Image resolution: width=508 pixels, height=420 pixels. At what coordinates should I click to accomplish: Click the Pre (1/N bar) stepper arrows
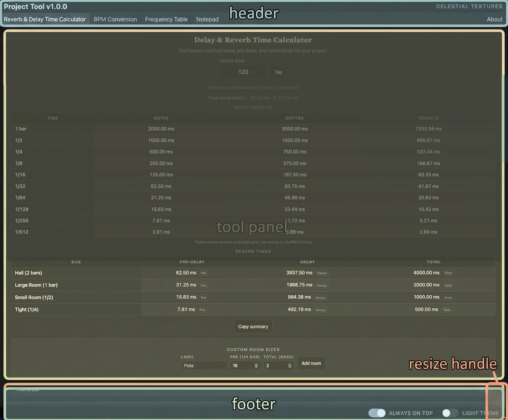256,365
